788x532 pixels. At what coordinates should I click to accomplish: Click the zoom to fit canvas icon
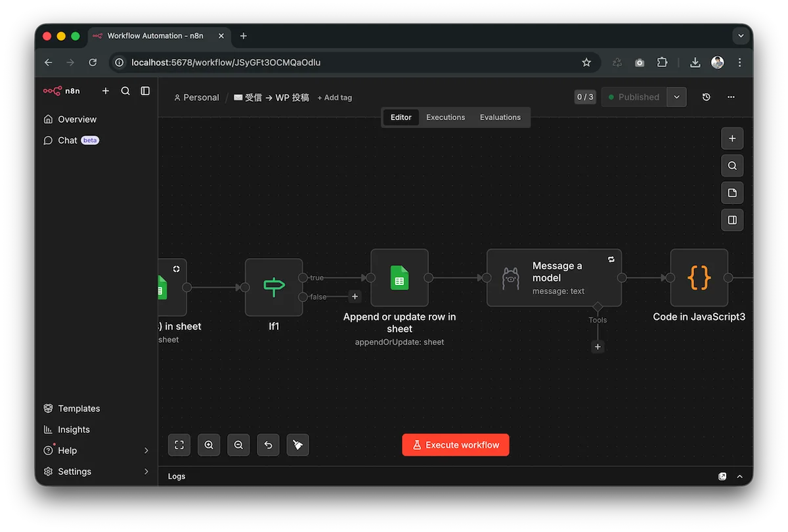[x=179, y=445]
